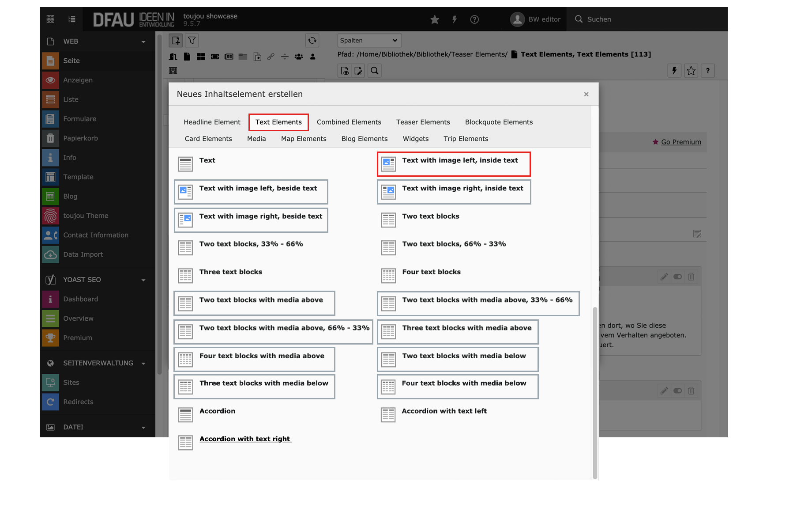Toggle visibility of lower content element
The height and width of the screenshot is (508, 812).
pyautogui.click(x=677, y=391)
